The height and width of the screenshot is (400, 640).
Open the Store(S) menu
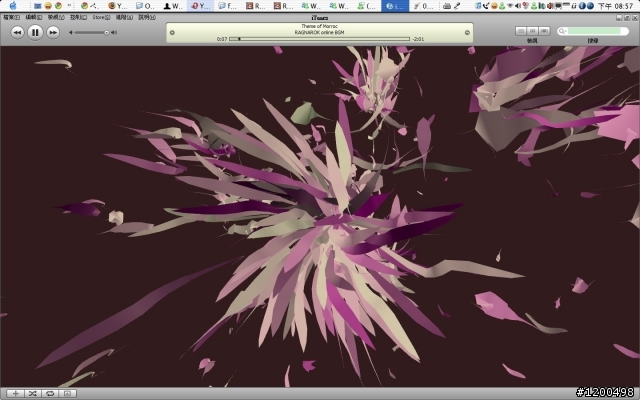point(101,17)
